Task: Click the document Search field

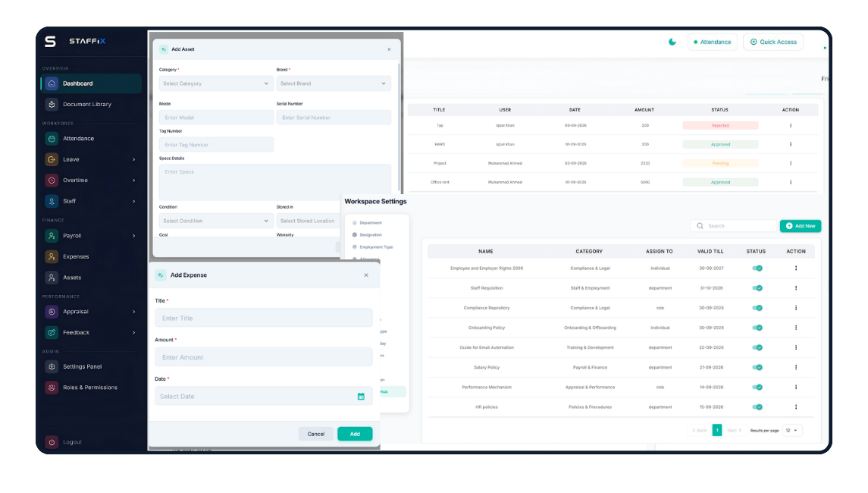Action: [x=734, y=226]
